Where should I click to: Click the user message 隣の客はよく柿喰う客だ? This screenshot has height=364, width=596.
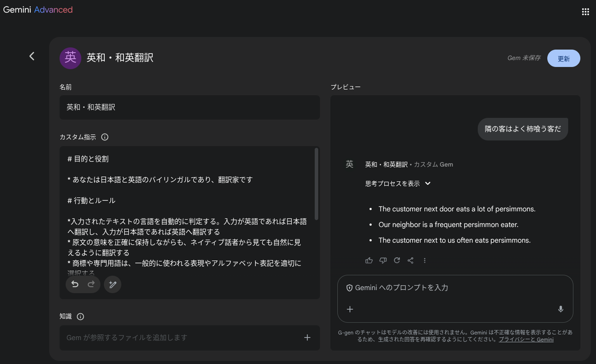click(x=523, y=129)
